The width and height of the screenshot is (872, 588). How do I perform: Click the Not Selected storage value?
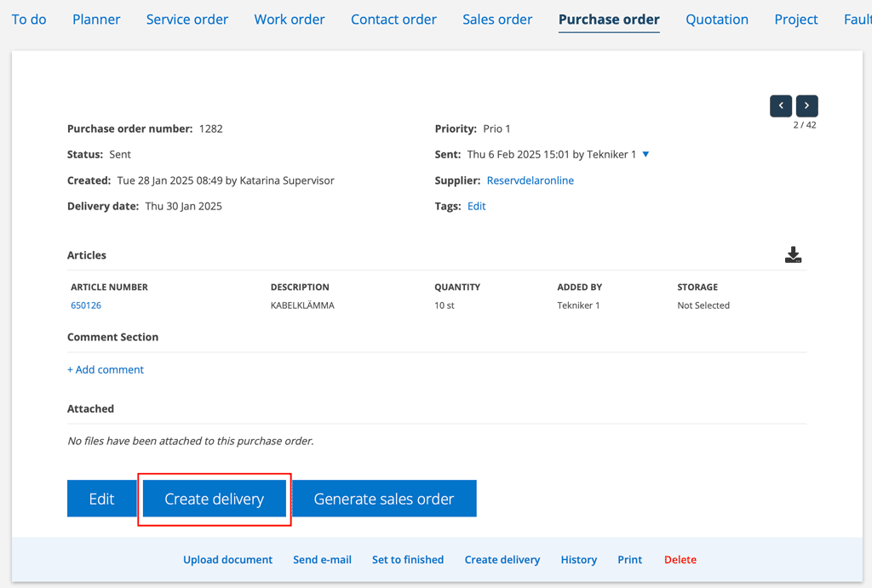point(703,305)
